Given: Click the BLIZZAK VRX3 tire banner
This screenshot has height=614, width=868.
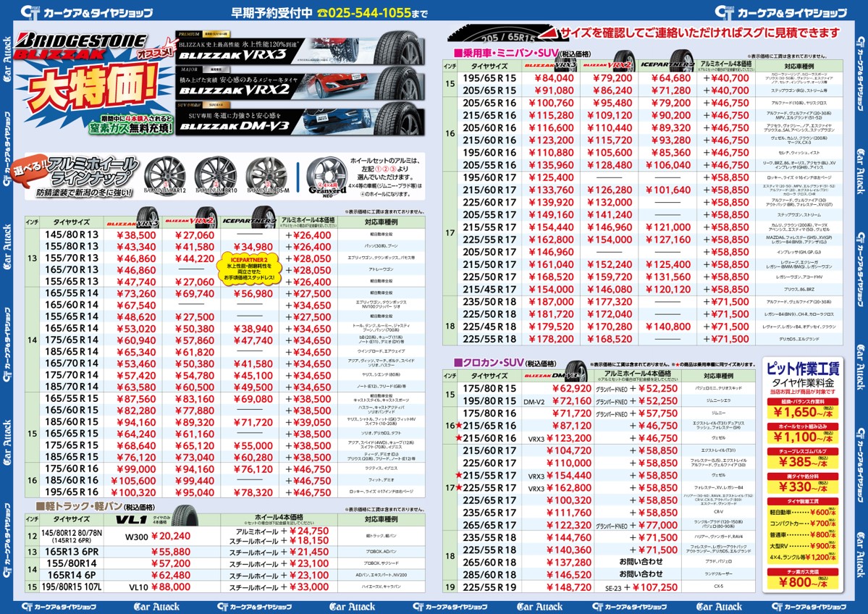Looking at the screenshot, I should 300,48.
